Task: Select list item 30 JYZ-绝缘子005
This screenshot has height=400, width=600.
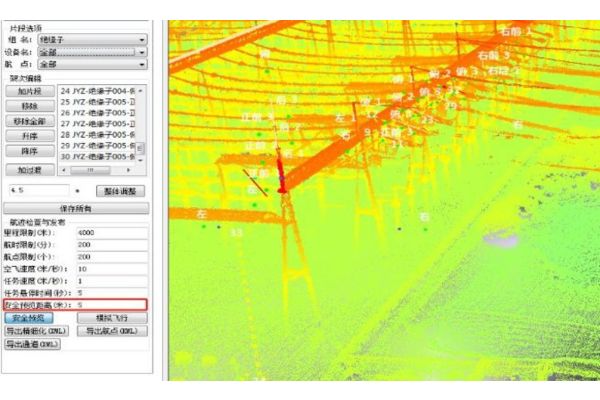Action: [96, 157]
